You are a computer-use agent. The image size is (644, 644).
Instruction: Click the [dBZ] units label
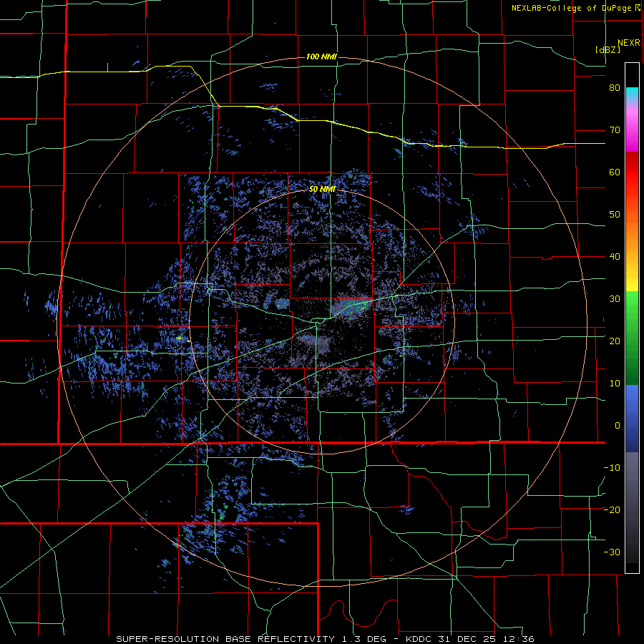[608, 49]
